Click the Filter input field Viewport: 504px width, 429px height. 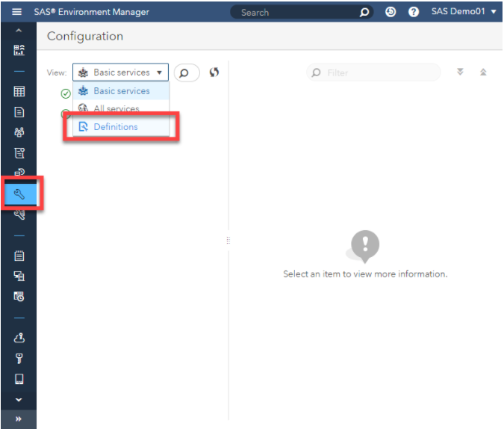[x=373, y=72]
